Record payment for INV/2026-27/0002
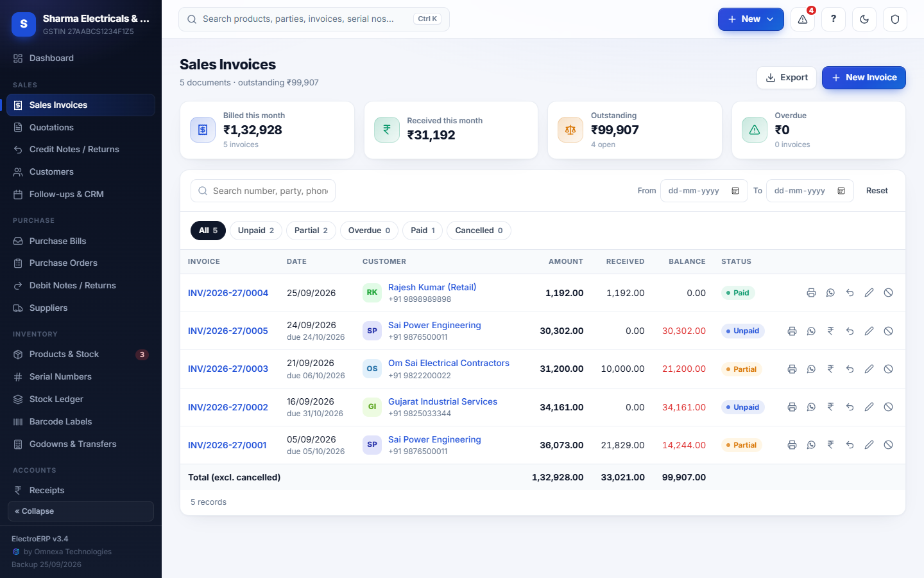Screen dimensions: 924x578 click(x=830, y=407)
